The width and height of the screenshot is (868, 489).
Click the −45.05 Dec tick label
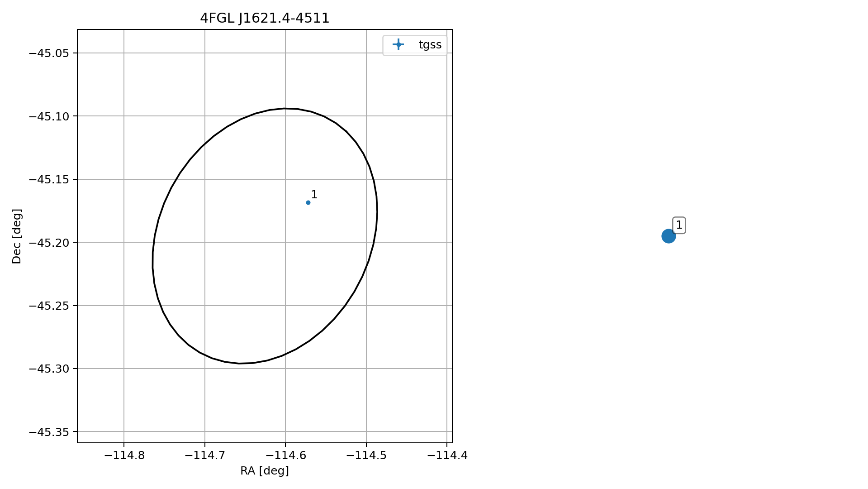point(49,53)
